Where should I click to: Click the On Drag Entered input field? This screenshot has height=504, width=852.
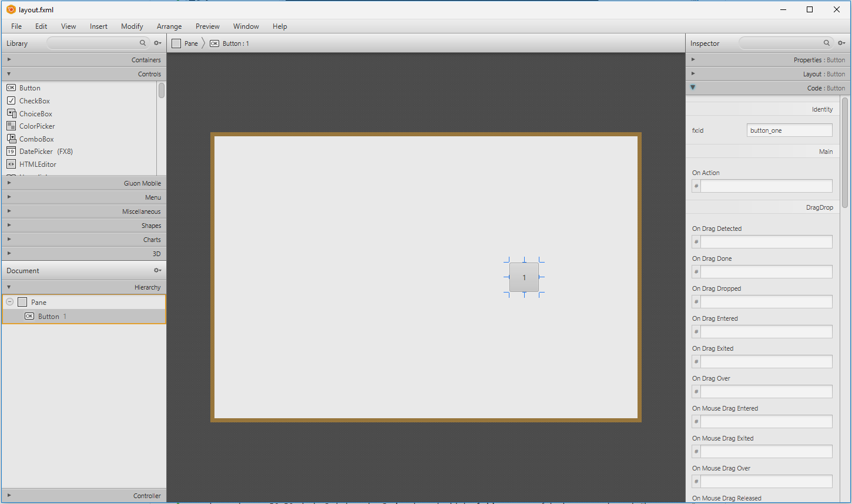click(766, 332)
